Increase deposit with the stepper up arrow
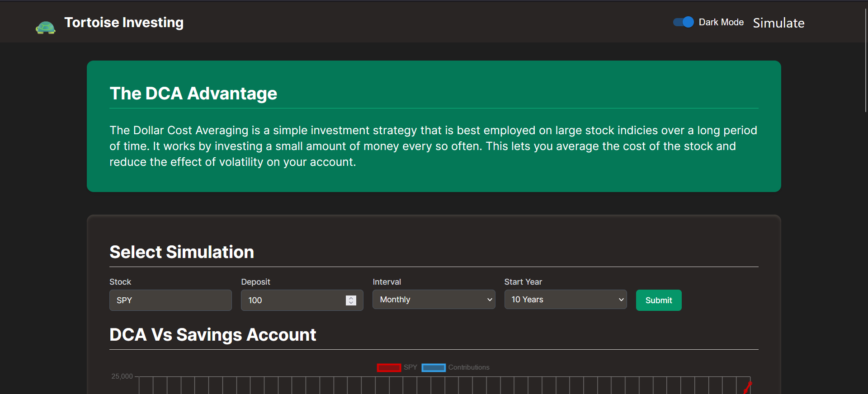The height and width of the screenshot is (394, 868). [351, 298]
